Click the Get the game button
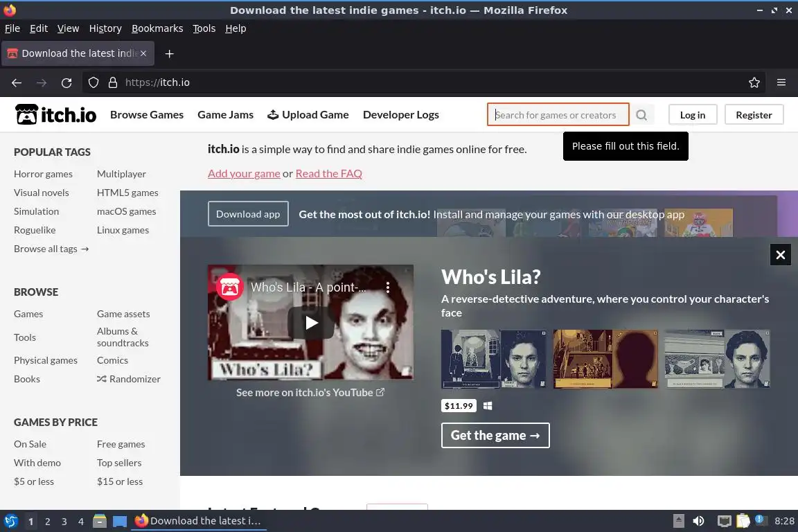Viewport: 798px width, 532px height. 495,435
